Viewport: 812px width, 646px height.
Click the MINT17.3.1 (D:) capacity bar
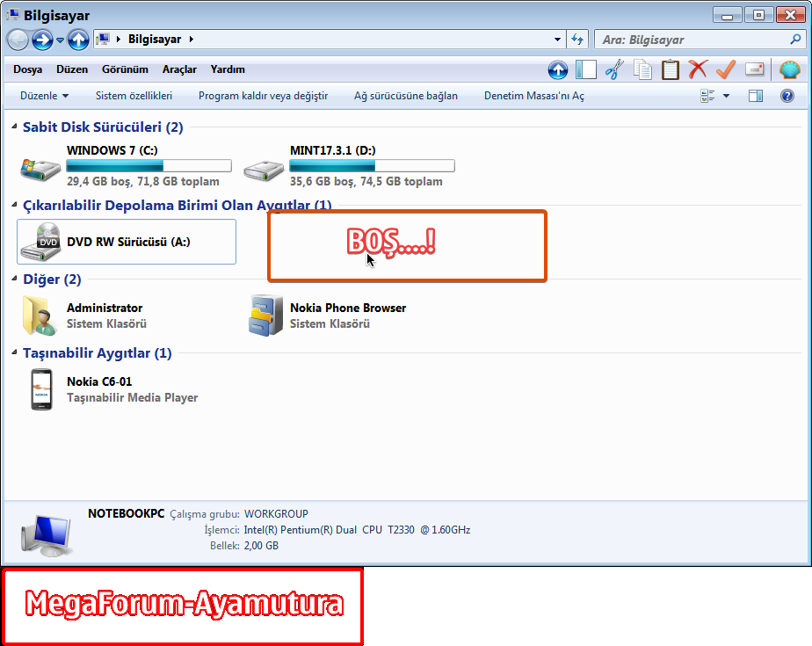372,166
